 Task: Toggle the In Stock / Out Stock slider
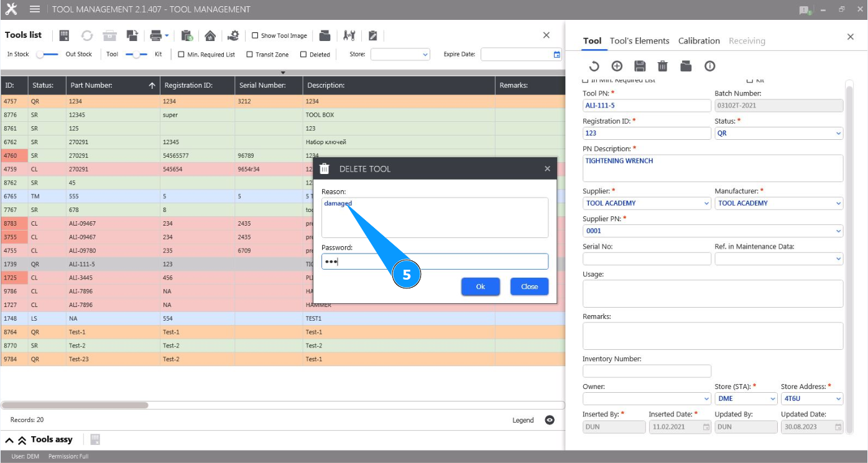point(47,54)
